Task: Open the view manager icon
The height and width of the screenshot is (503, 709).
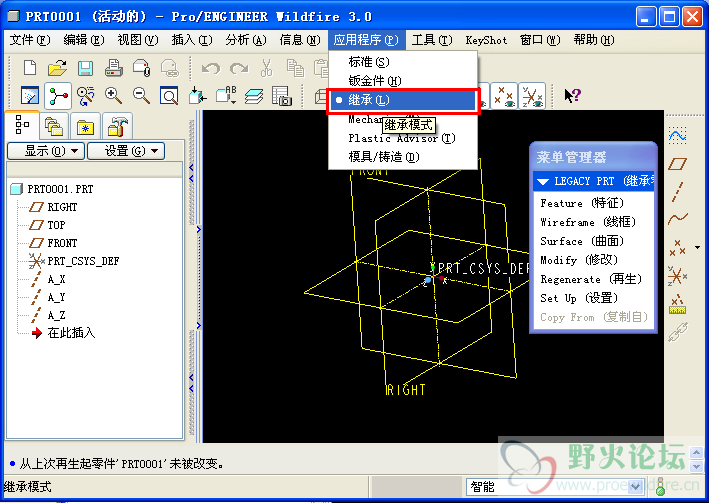Action: [x=282, y=96]
